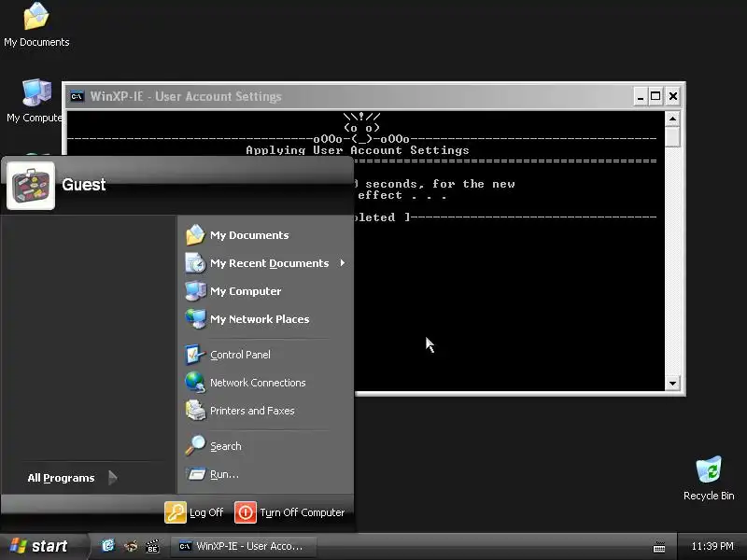This screenshot has height=560, width=747.
Task: Click middle Quick Launch icon
Action: tap(131, 546)
